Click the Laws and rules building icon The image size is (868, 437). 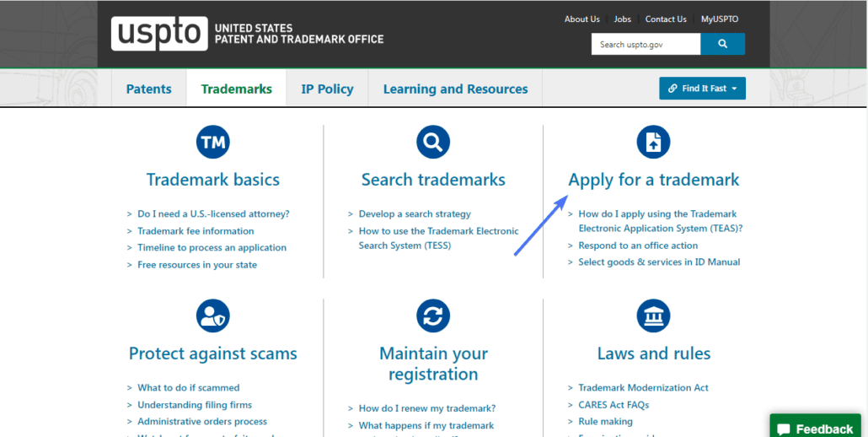[x=653, y=316]
